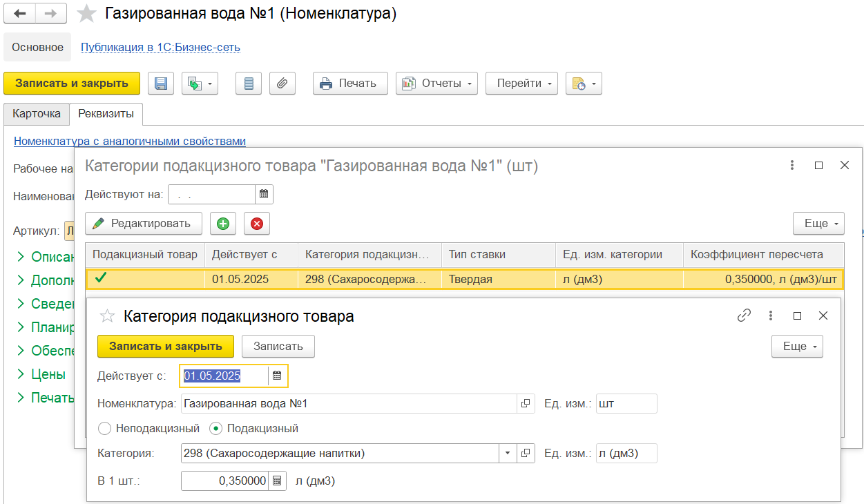Select the 'Неподакцизный' radio option
This screenshot has height=504, width=864.
105,429
